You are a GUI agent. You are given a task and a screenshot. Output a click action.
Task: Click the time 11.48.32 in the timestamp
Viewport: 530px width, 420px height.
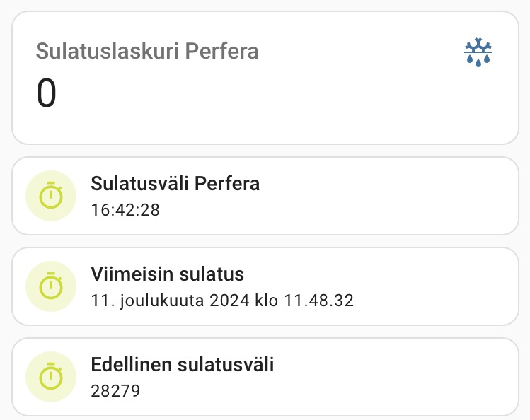click(318, 301)
